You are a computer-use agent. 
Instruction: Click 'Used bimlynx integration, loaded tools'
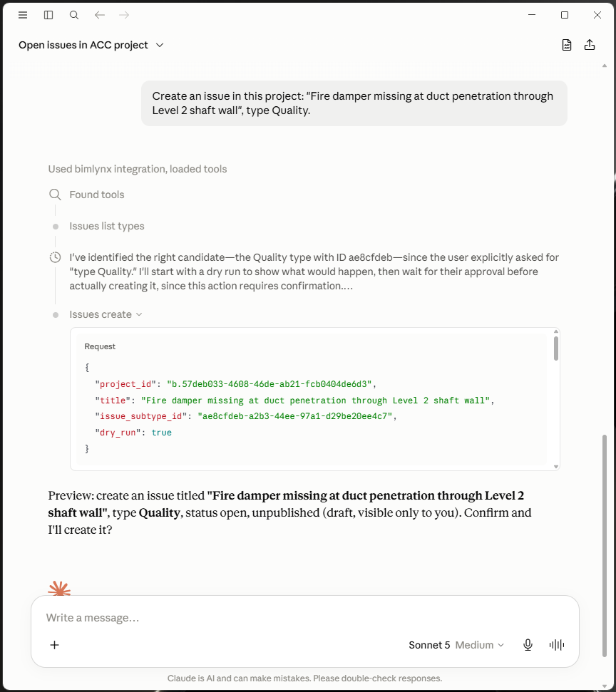tap(138, 169)
